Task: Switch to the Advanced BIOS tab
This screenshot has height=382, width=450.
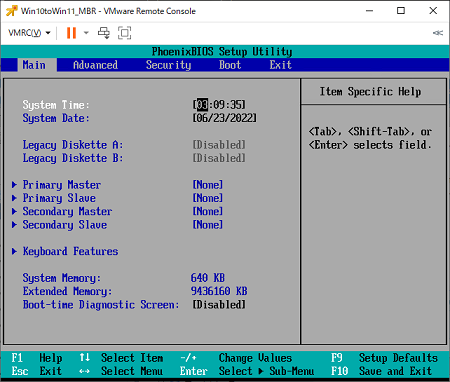Action: pos(95,65)
